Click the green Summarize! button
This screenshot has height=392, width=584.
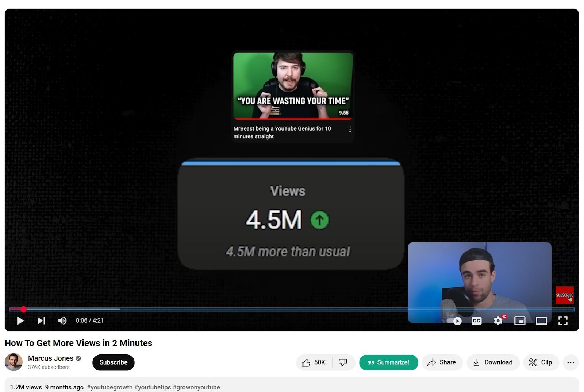point(388,362)
